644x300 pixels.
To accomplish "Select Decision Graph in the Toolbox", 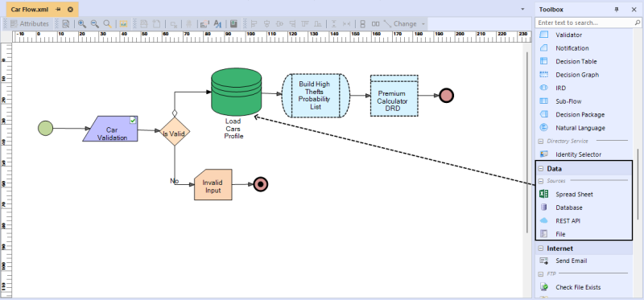I will pyautogui.click(x=577, y=75).
